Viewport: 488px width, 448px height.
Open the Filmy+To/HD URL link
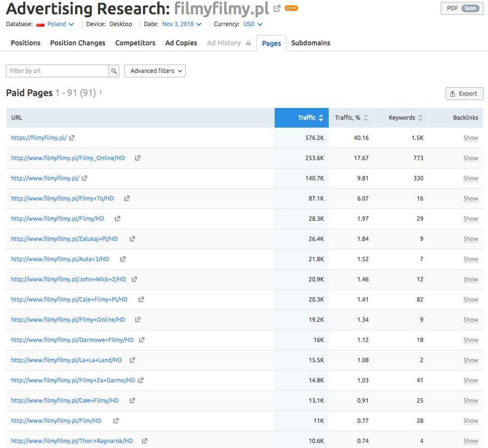point(62,199)
